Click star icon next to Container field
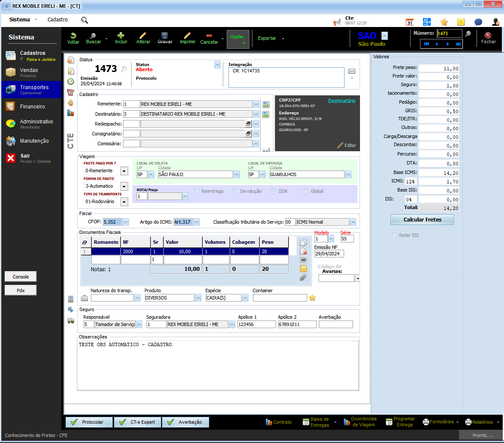This screenshot has width=504, height=443. click(x=312, y=298)
